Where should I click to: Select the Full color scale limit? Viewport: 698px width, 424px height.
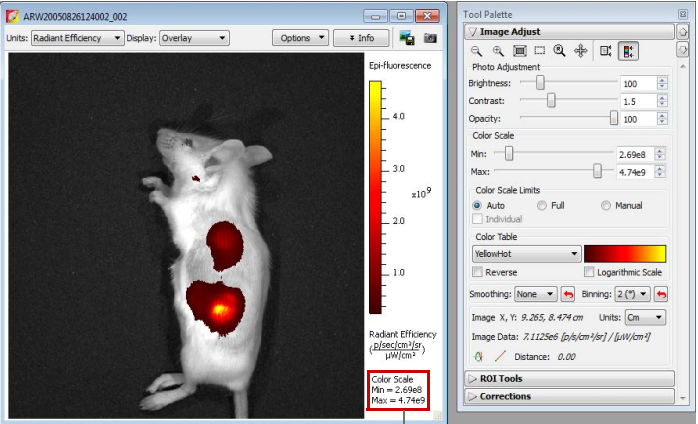(542, 206)
